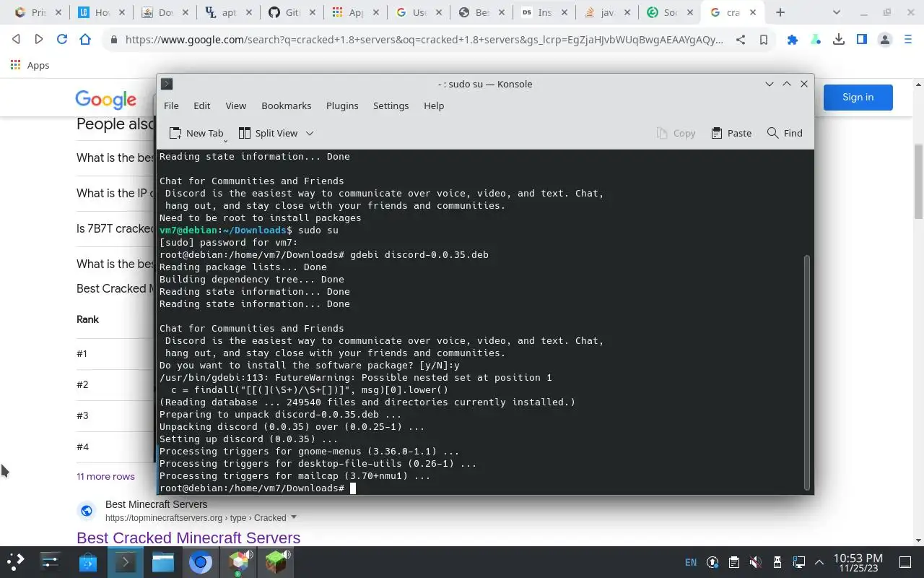
Task: Click the clock in the taskbar
Action: [858, 562]
